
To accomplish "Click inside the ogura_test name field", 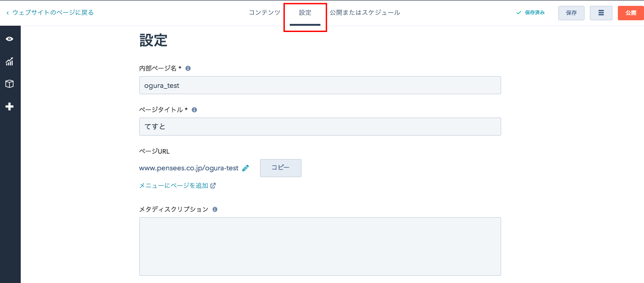I will 320,85.
